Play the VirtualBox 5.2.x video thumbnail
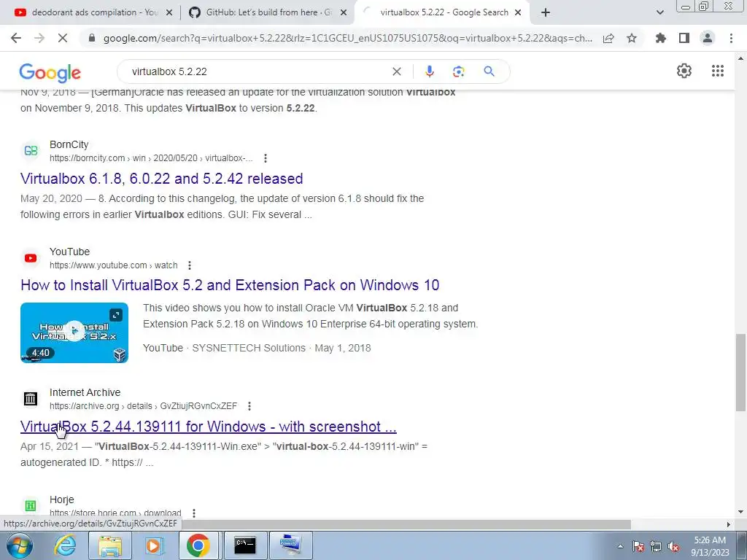 pyautogui.click(x=74, y=332)
